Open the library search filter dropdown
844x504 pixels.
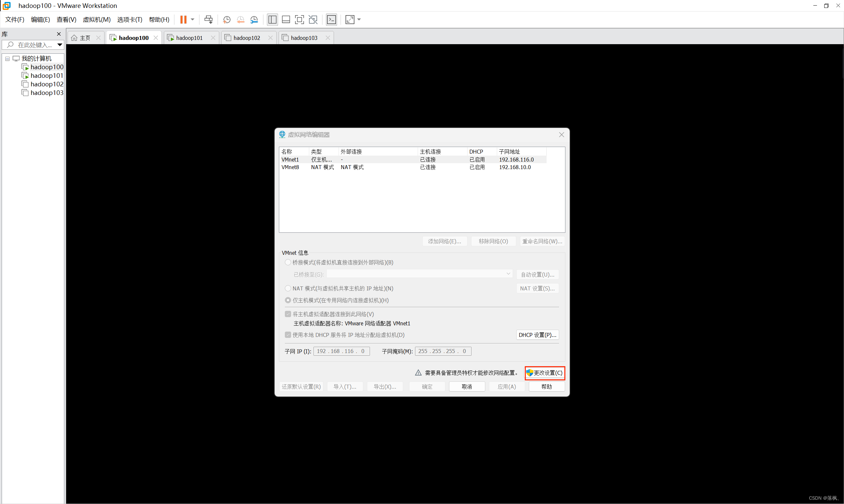pos(60,44)
